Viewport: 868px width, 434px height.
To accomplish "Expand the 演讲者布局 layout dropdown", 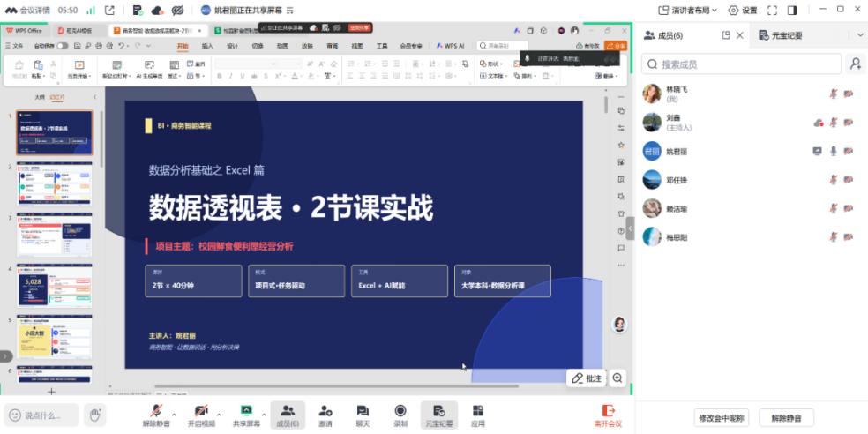I will click(x=687, y=10).
